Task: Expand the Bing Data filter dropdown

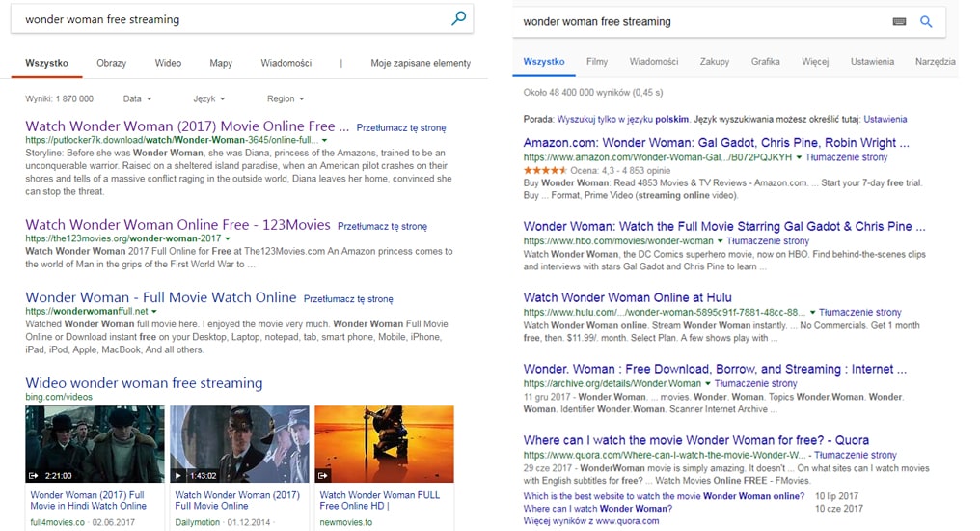Action: (138, 98)
